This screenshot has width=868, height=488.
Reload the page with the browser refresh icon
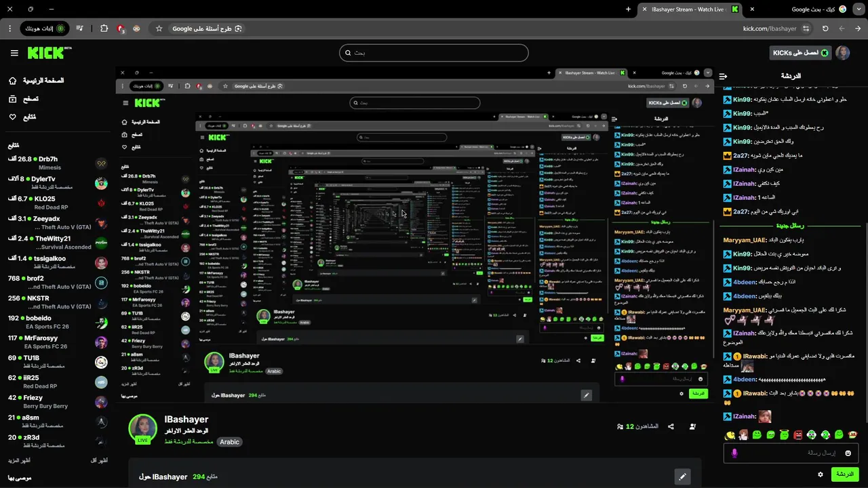coord(825,28)
